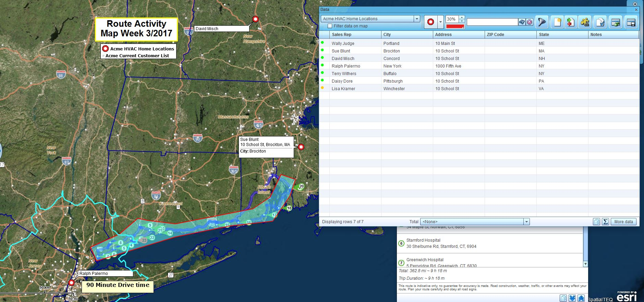The height and width of the screenshot is (302, 644).
Task: Click the binoculars search icon
Action: tap(522, 22)
